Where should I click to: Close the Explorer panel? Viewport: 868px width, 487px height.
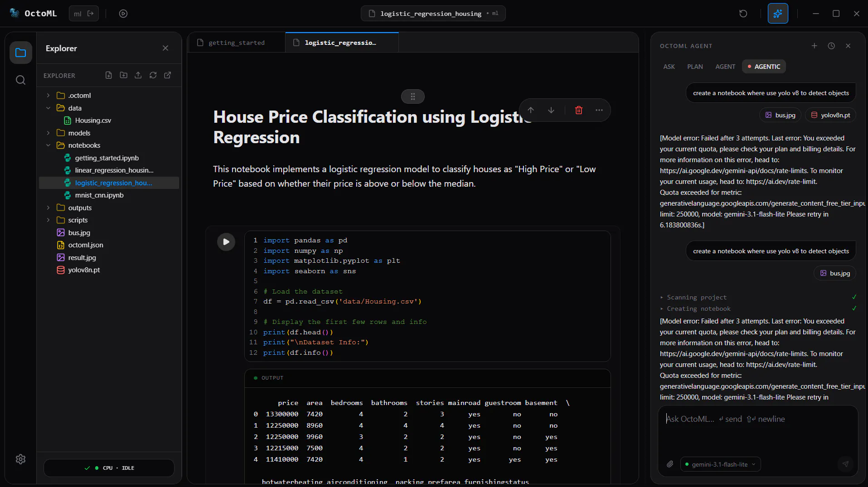pos(165,48)
